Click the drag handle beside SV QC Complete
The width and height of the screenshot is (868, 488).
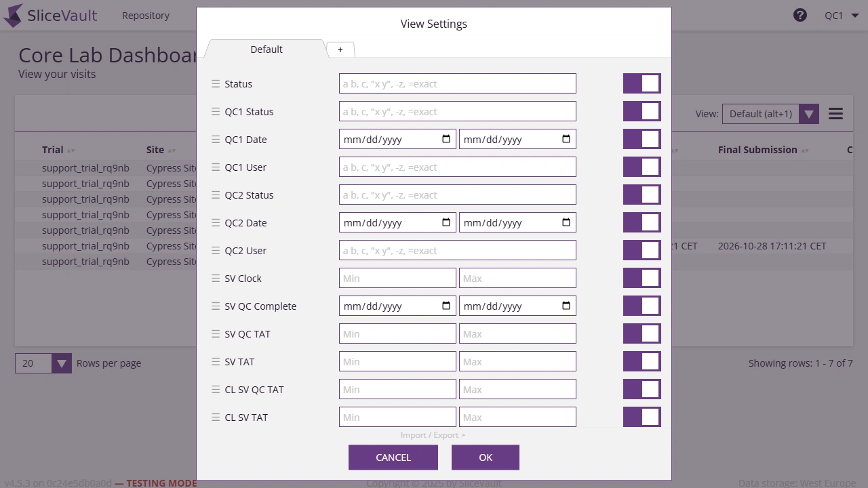click(216, 306)
